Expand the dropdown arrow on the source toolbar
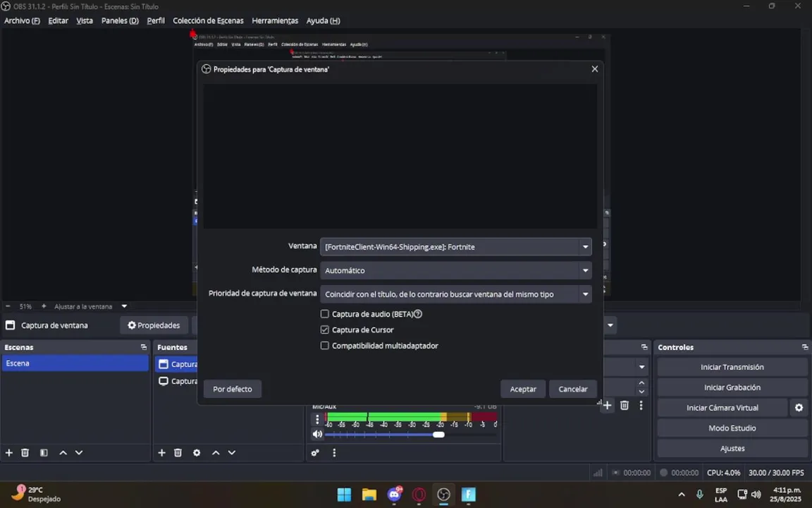The width and height of the screenshot is (812, 508). pos(610,325)
